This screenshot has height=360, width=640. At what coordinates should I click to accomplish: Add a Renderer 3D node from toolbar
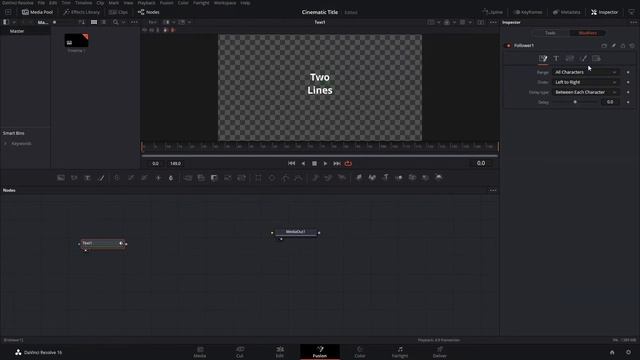[x=439, y=178]
